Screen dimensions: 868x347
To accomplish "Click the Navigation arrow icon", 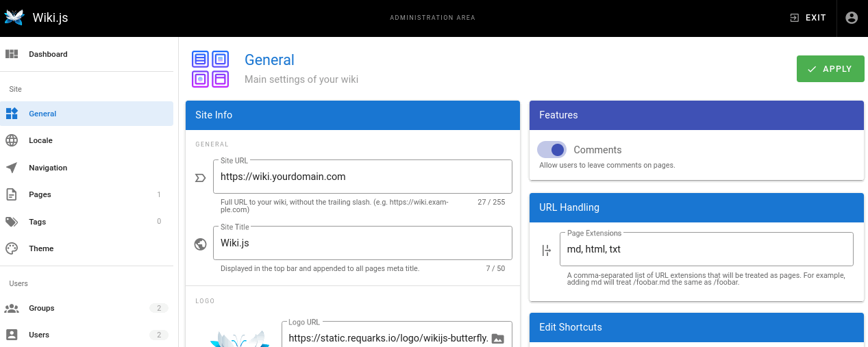I will point(12,168).
